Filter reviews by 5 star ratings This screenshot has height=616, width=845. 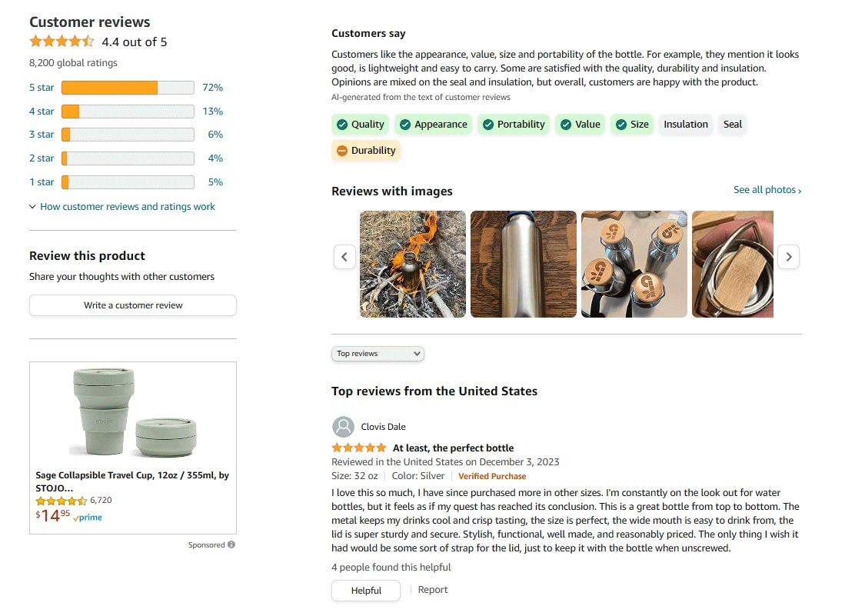42,88
